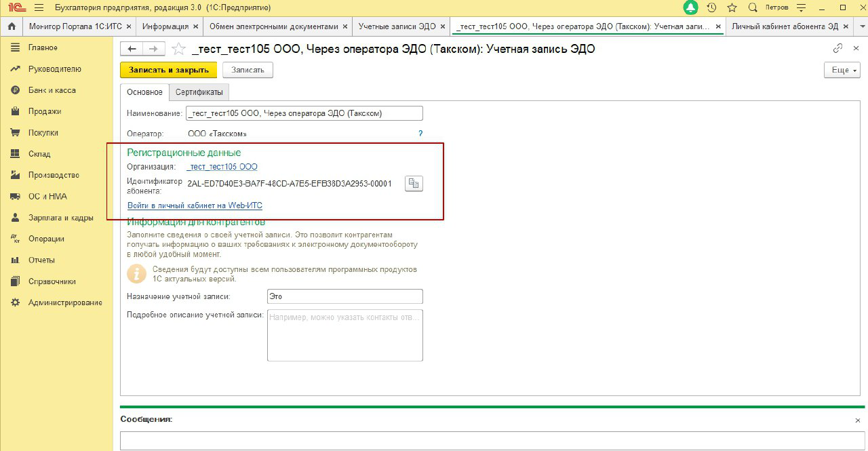The width and height of the screenshot is (868, 451).
Task: Open the Главное section
Action: coord(43,47)
